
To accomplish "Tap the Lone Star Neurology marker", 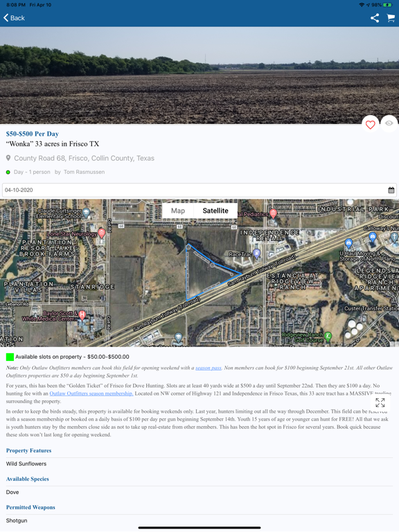I will point(101,233).
